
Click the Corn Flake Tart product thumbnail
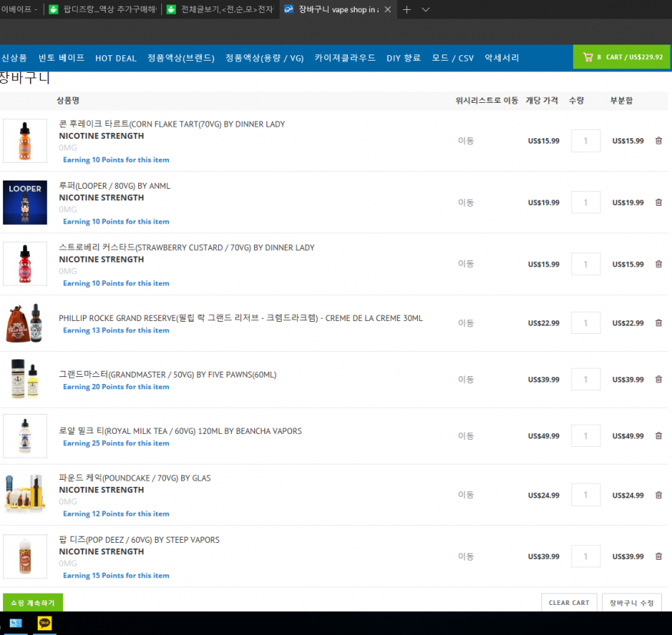pyautogui.click(x=25, y=141)
